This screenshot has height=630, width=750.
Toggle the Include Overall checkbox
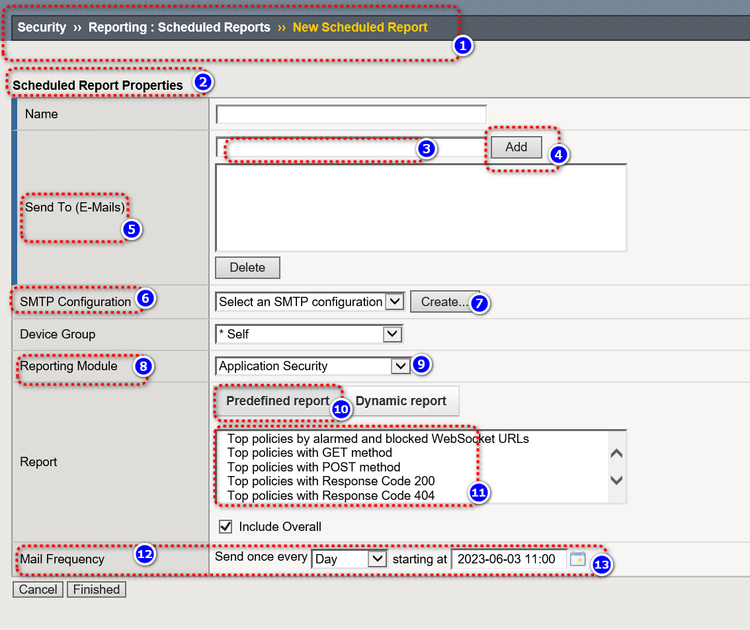pyautogui.click(x=225, y=527)
